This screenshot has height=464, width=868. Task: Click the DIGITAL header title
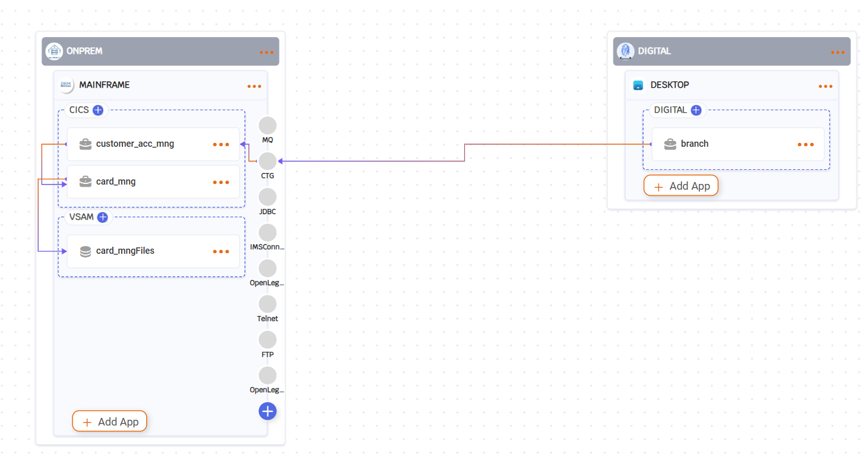point(655,51)
